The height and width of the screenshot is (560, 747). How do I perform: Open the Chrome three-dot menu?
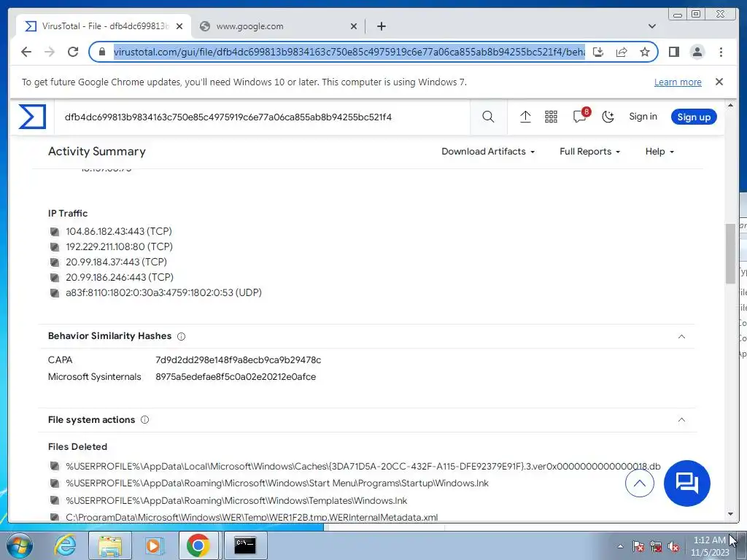(x=721, y=52)
